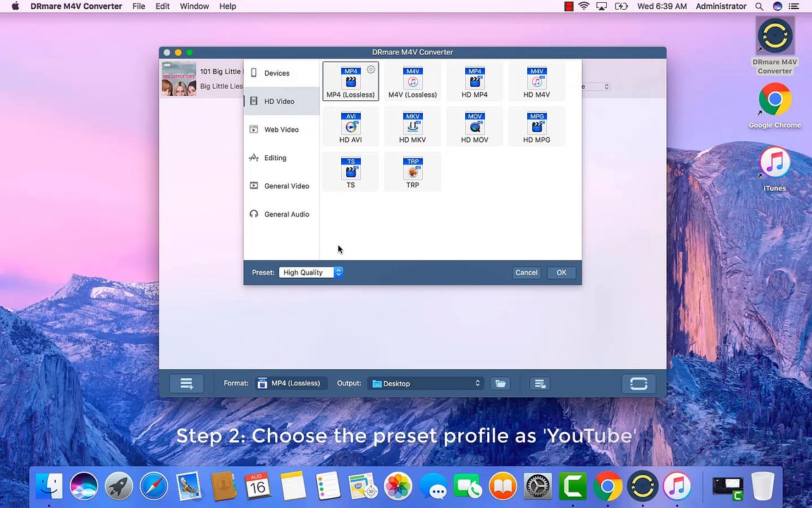This screenshot has height=508, width=812.
Task: Select the MP4 (Lossless) format
Action: [350, 81]
